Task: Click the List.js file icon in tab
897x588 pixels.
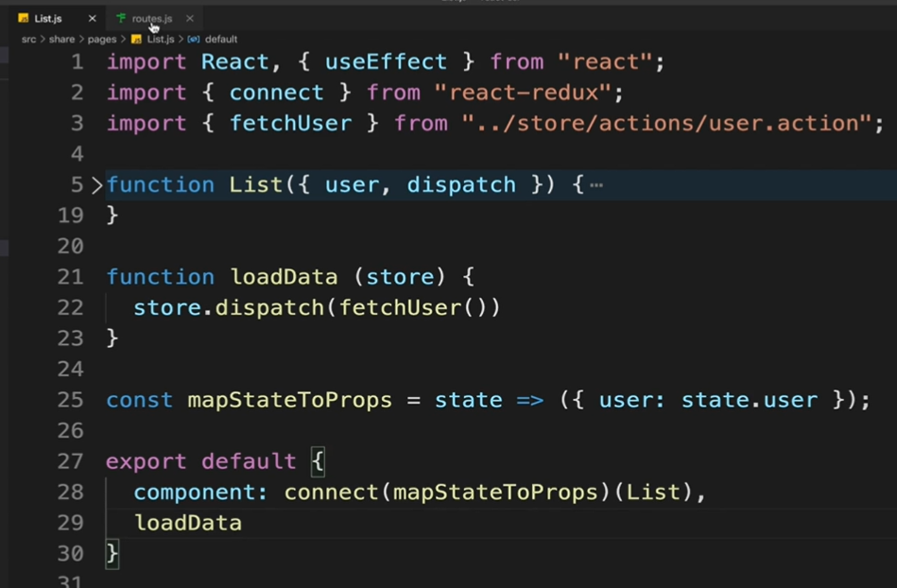Action: pyautogui.click(x=24, y=18)
